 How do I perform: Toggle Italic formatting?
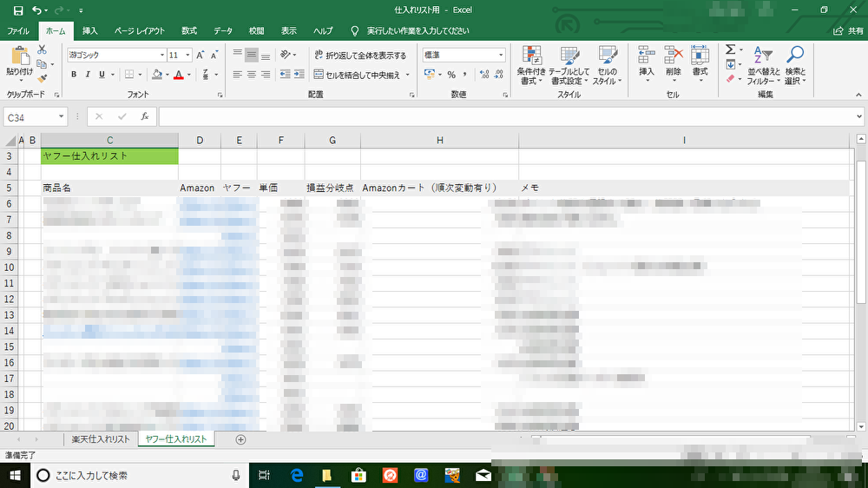pyautogui.click(x=88, y=75)
